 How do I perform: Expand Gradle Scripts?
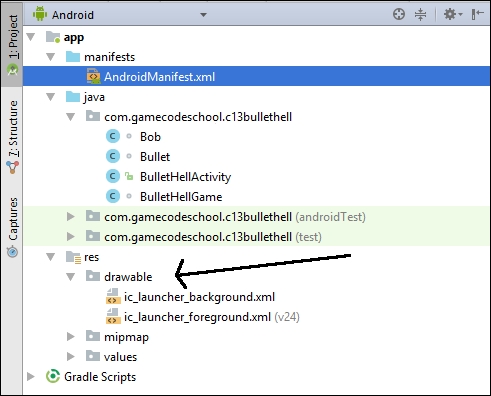(x=30, y=377)
